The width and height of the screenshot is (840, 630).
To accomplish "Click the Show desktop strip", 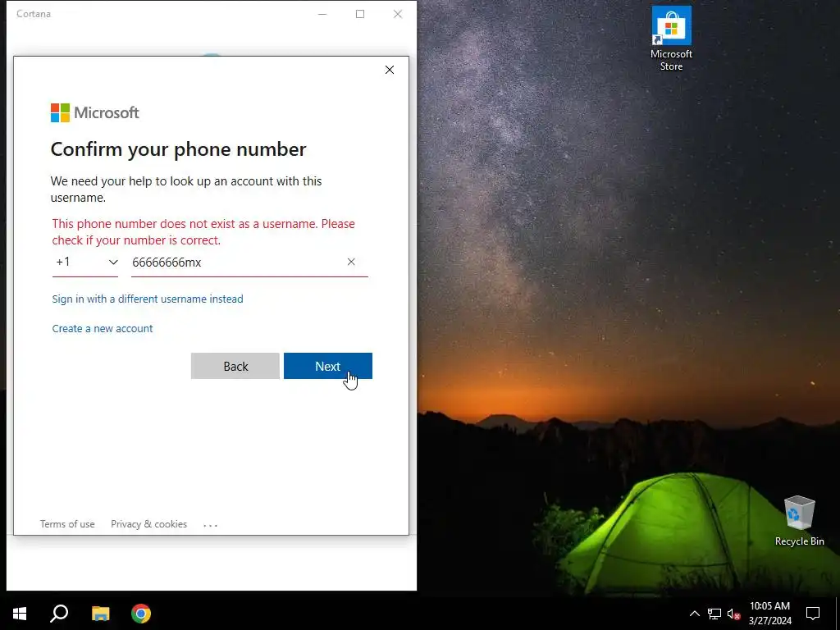I will (838, 614).
